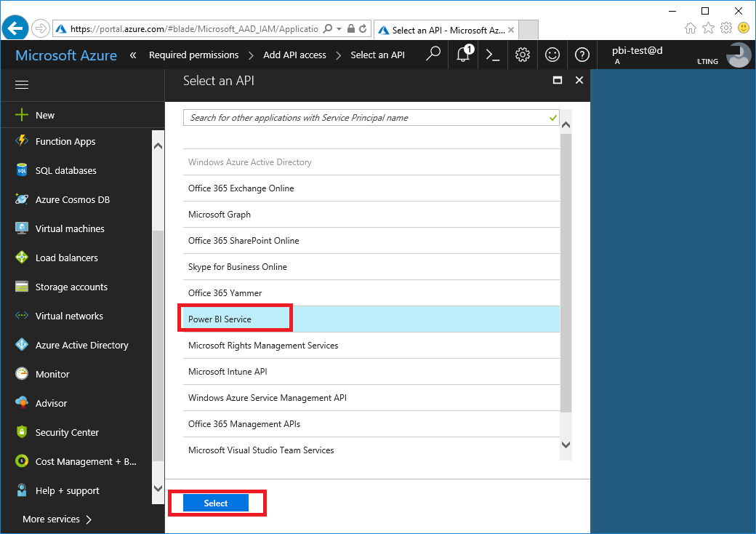The height and width of the screenshot is (534, 756).
Task: Click the sidebar scroll up arrow
Action: (158, 146)
